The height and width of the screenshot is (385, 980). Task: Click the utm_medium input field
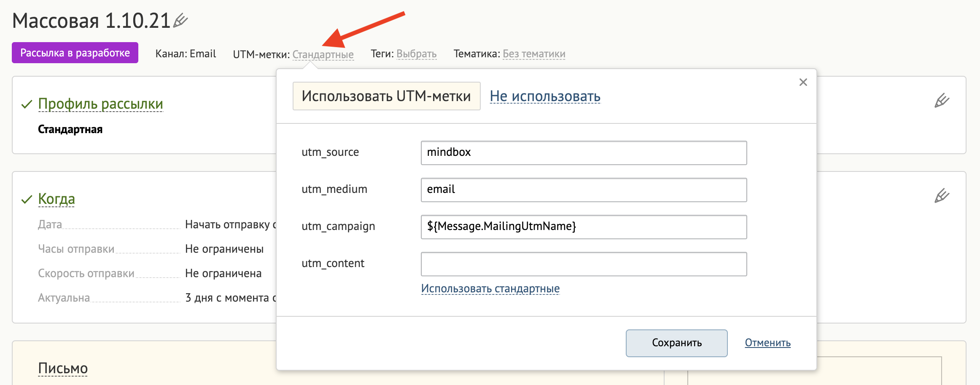584,190
